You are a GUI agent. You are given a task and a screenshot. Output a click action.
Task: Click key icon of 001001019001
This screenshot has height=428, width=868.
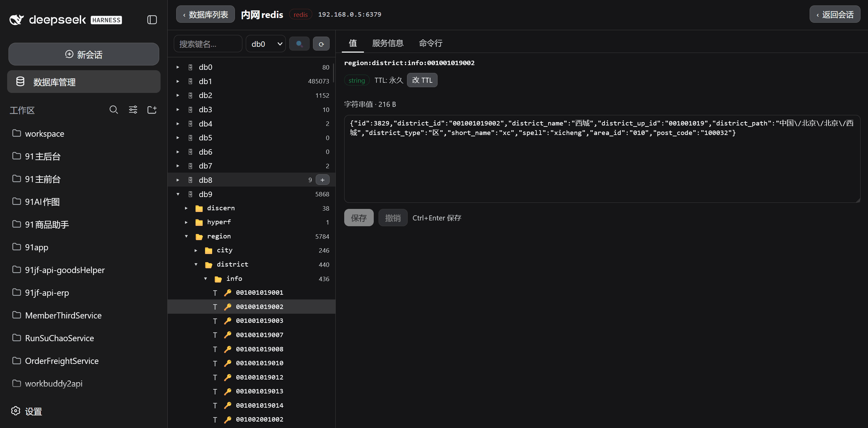[227, 292]
